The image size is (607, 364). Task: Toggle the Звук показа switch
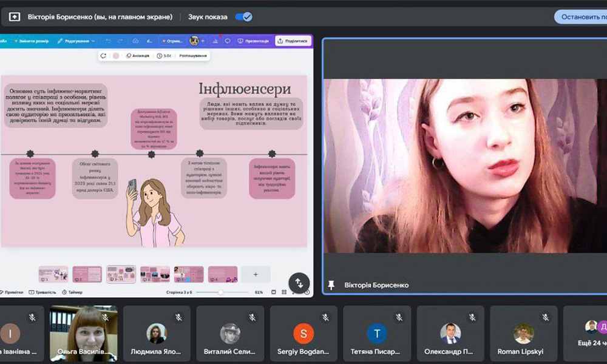click(243, 17)
